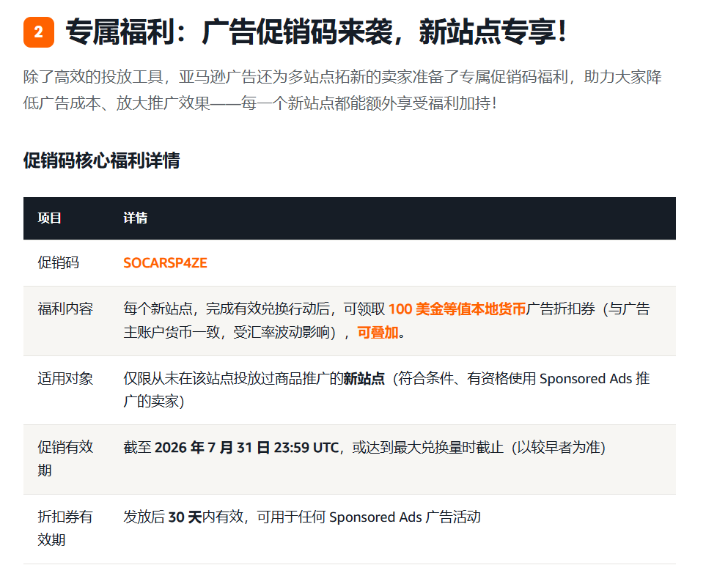Click the bold text "新站点" in 适用对象 row
728x576 pixels.
coord(364,379)
